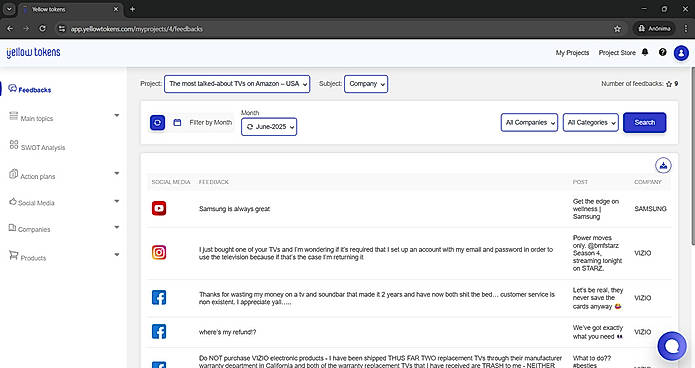Viewport: 695px width, 368px height.
Task: Open the chat support bubble
Action: pos(672,346)
